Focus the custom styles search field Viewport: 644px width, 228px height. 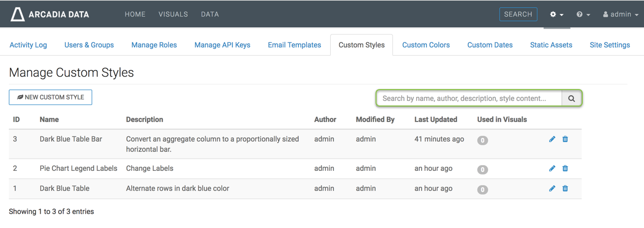[470, 98]
